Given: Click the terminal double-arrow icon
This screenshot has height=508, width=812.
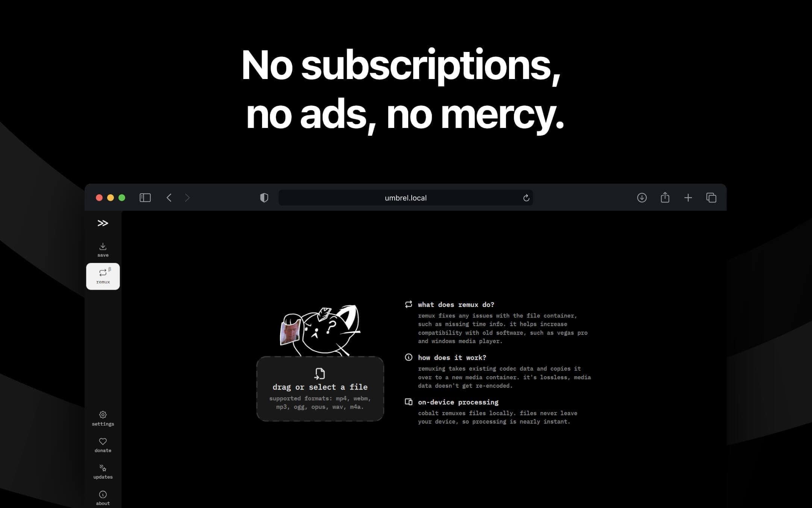Looking at the screenshot, I should pyautogui.click(x=103, y=222).
